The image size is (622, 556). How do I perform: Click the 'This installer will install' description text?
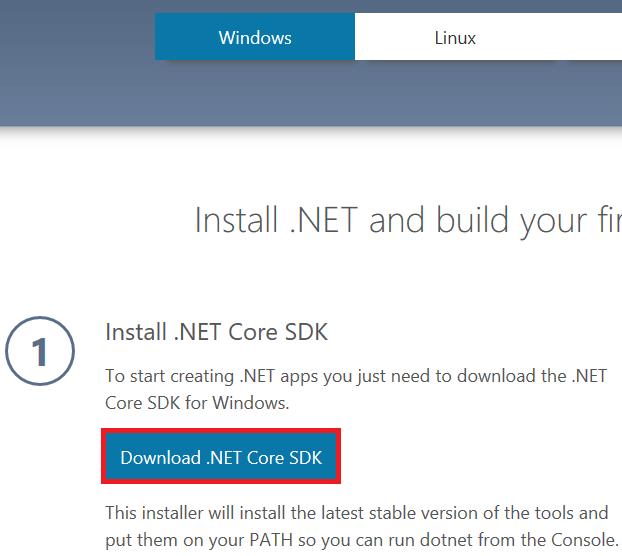coord(362,527)
